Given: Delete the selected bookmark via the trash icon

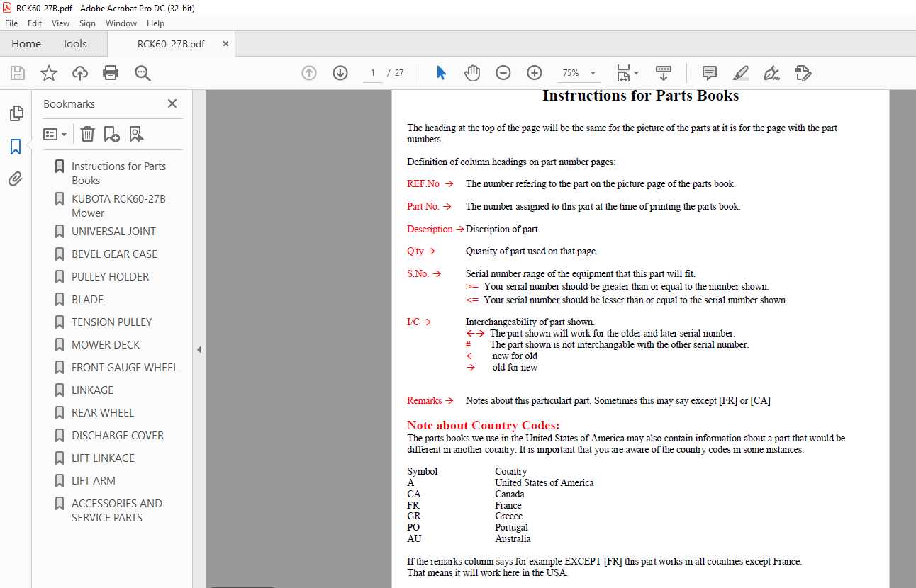Looking at the screenshot, I should pos(87,134).
